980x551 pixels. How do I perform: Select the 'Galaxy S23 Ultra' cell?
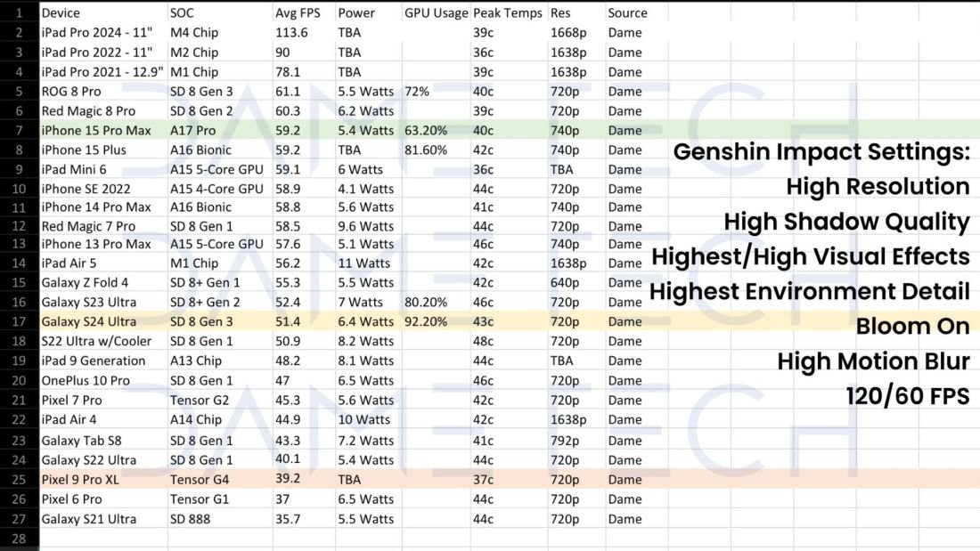point(103,302)
